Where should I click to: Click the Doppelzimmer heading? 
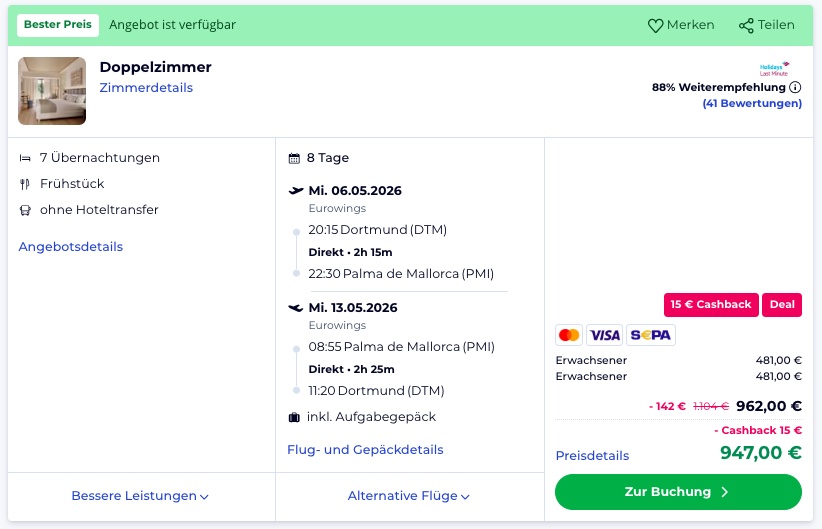click(x=156, y=67)
